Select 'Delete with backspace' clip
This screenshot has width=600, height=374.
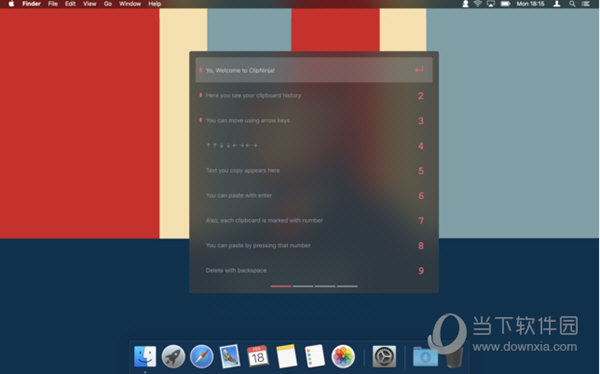click(x=314, y=270)
